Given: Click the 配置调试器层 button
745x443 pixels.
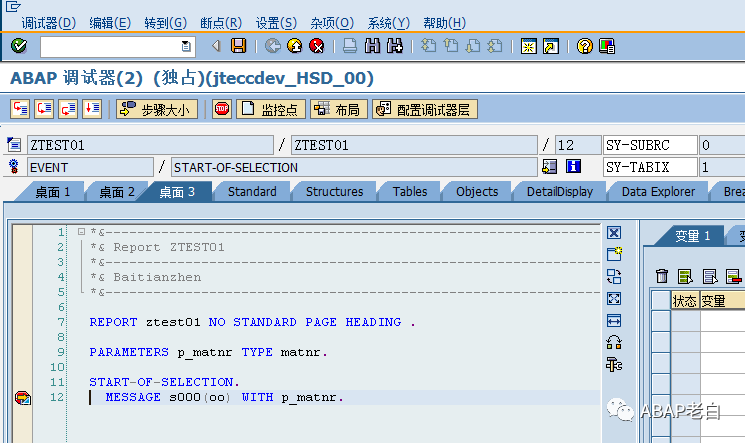Looking at the screenshot, I should [x=425, y=109].
